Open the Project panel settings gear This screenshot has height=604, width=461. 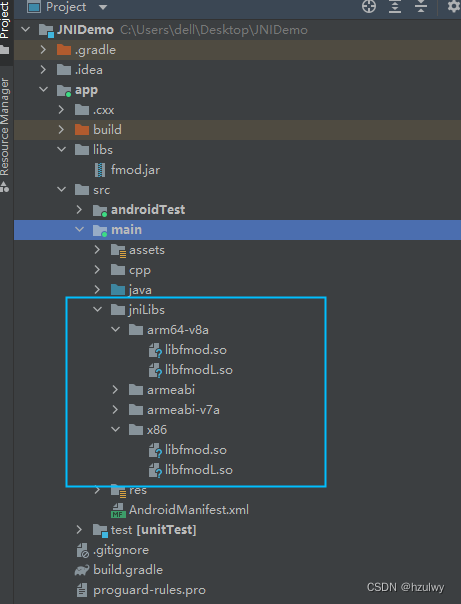(454, 7)
